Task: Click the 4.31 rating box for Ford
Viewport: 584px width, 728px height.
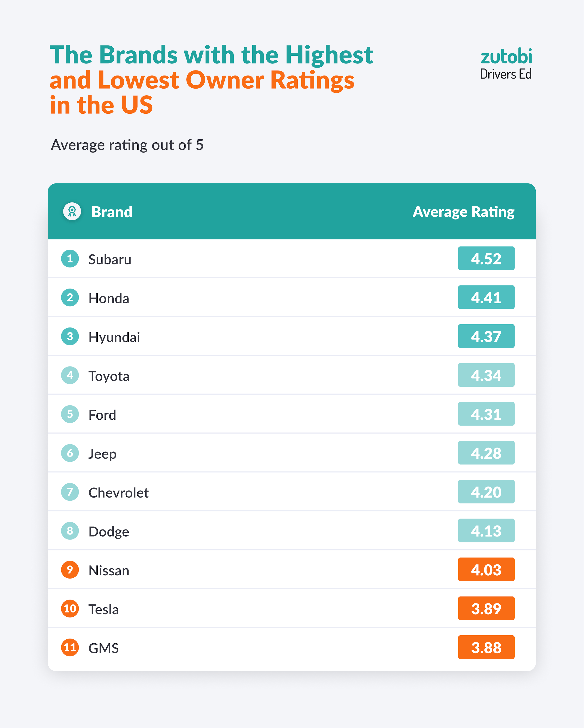Action: point(486,414)
